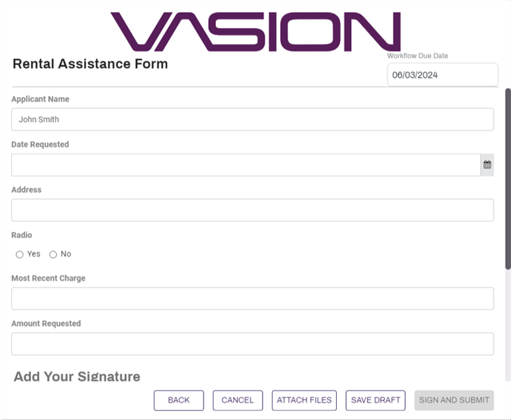Click the Add Your Signature heading

point(77,376)
